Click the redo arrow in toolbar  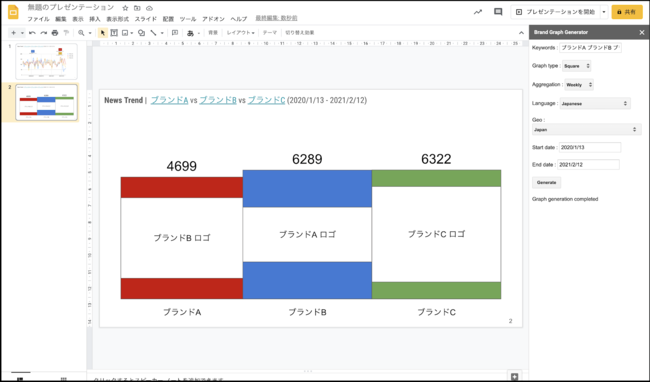point(44,33)
